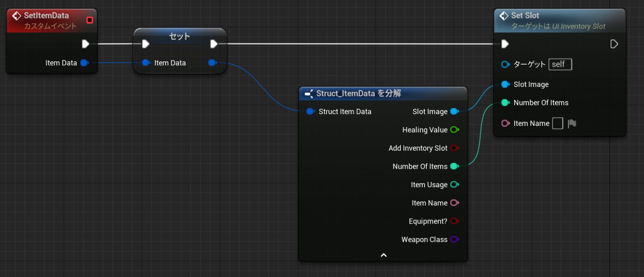Viewport: 644px width, 277px height.
Task: Click the red delegate pin on SetItemData
Action: [89, 20]
